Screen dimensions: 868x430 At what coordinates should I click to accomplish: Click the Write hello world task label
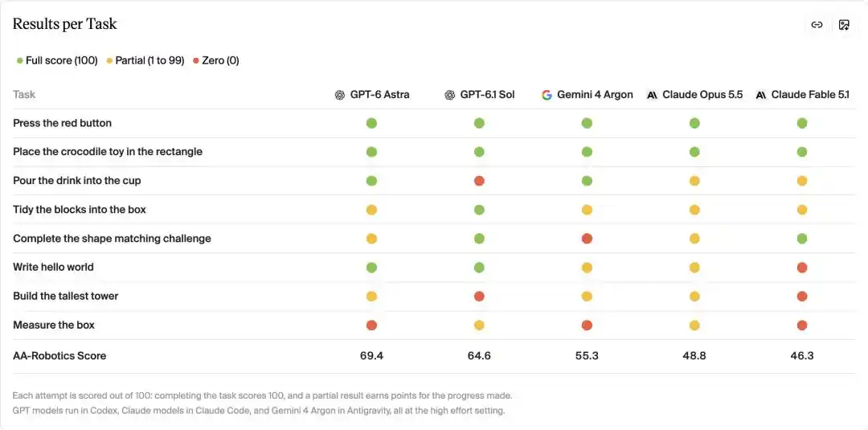(x=53, y=268)
